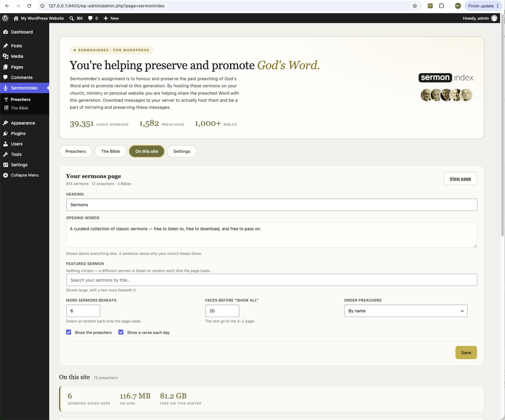Open the browser extensions puzzle icon
This screenshot has height=420, width=505.
click(x=441, y=6)
